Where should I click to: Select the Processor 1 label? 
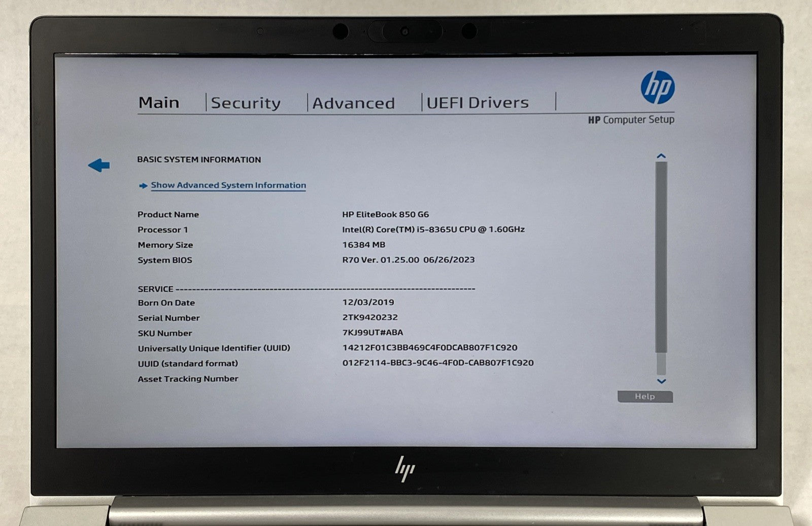pyautogui.click(x=163, y=229)
